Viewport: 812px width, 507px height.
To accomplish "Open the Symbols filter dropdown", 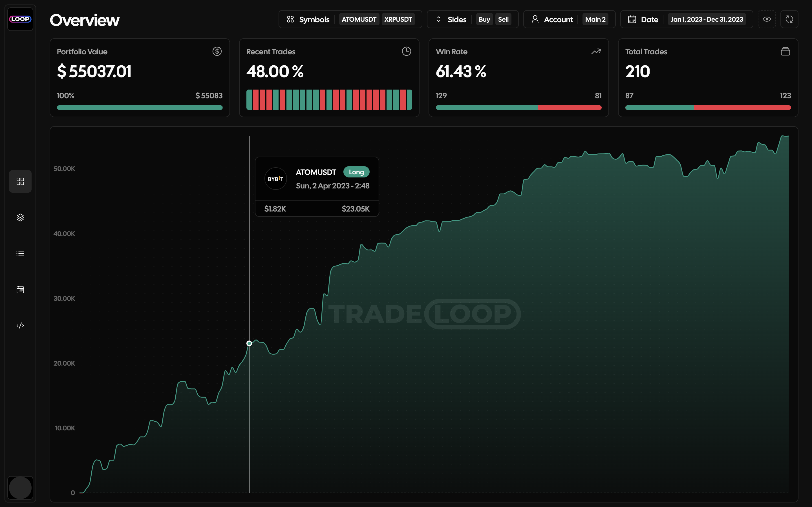I will [308, 19].
